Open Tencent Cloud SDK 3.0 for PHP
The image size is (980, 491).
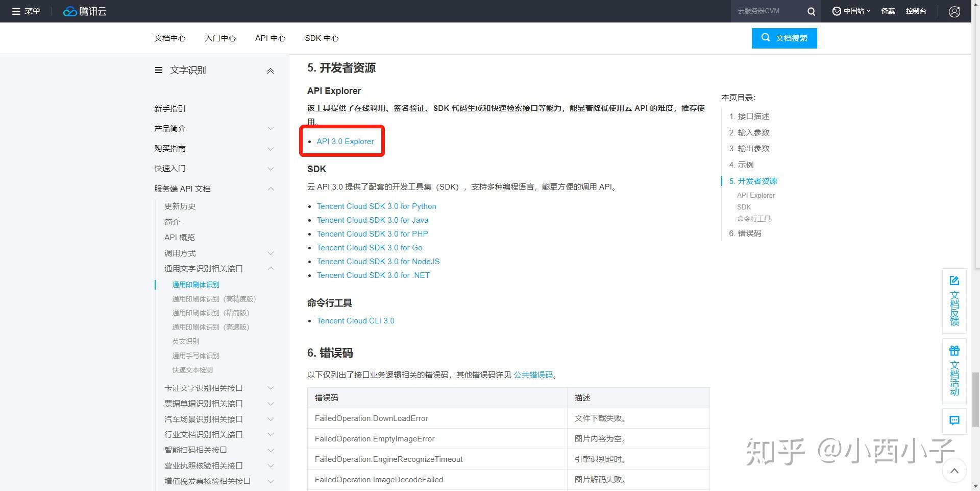tap(372, 234)
